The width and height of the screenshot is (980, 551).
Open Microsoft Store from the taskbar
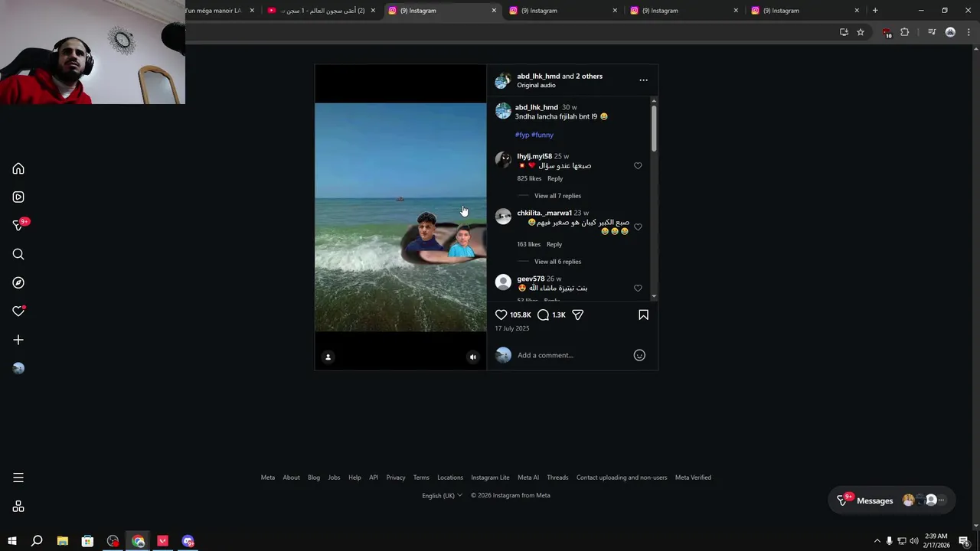87,541
